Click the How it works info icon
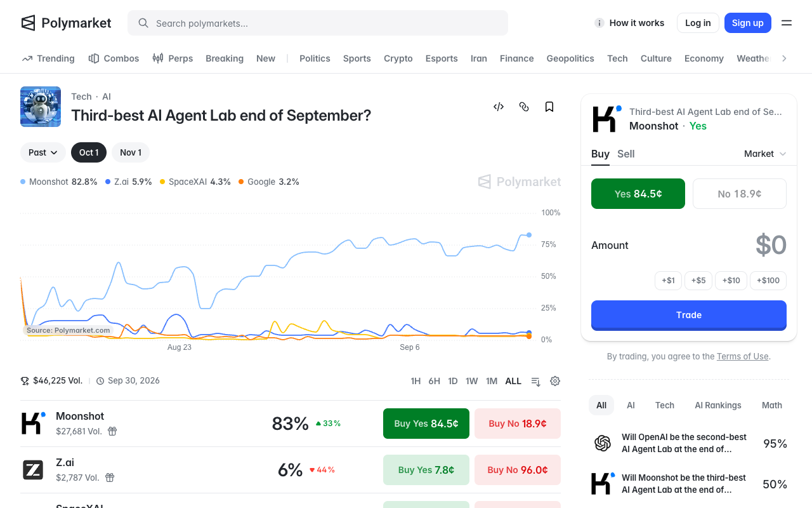Screen dimensions: 812x508 click(x=599, y=23)
